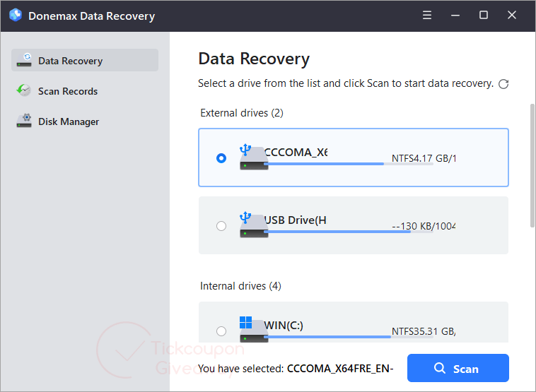Click the 'CCCOMA_X6' drive name

[x=296, y=153]
